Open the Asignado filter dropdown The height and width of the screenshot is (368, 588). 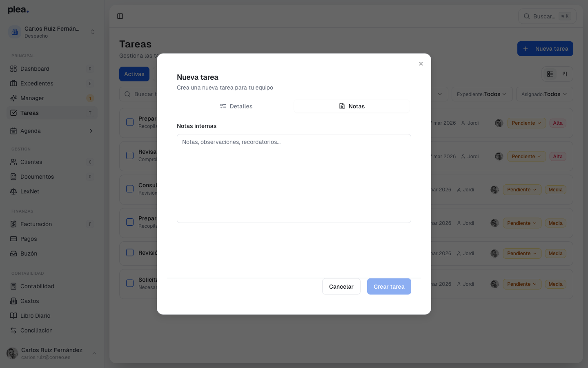(544, 94)
